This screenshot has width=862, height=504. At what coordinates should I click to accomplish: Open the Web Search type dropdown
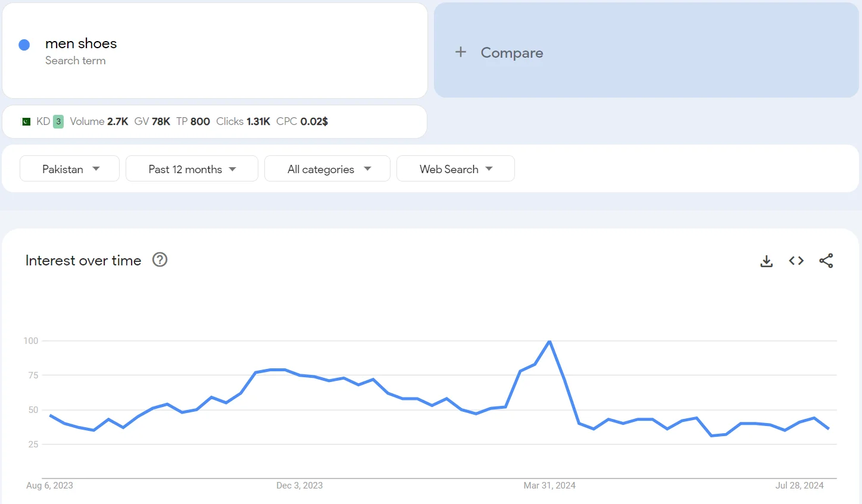pyautogui.click(x=455, y=168)
